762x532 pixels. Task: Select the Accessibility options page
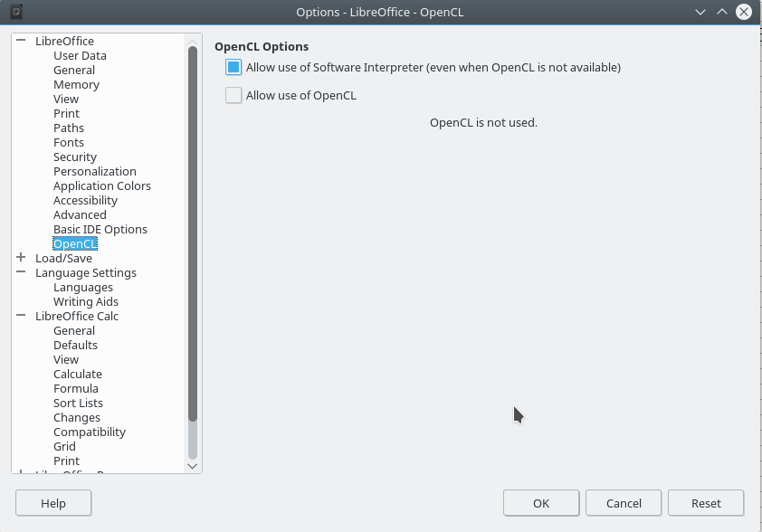click(86, 200)
